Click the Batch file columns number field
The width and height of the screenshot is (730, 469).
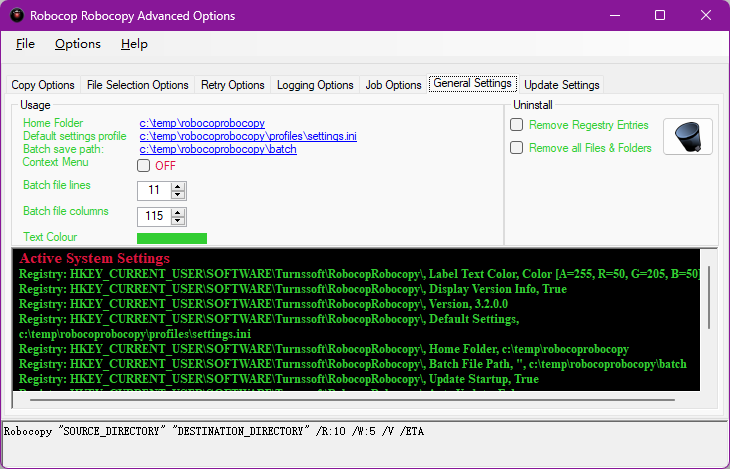click(x=154, y=216)
